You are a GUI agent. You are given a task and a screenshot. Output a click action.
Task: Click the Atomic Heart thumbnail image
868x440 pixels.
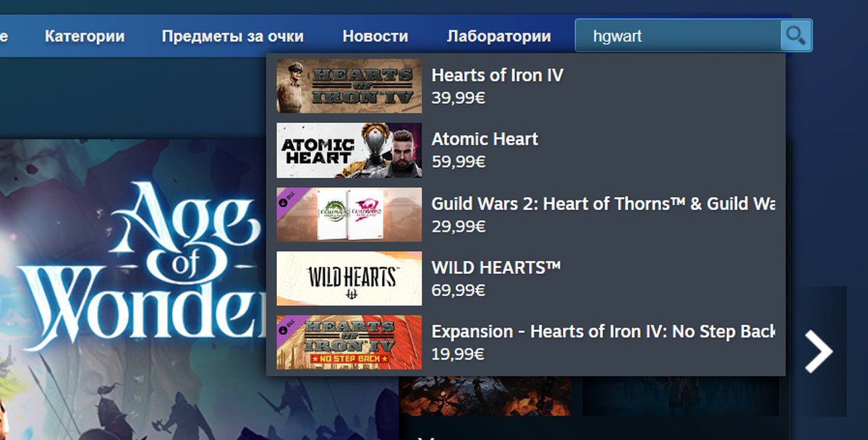349,151
